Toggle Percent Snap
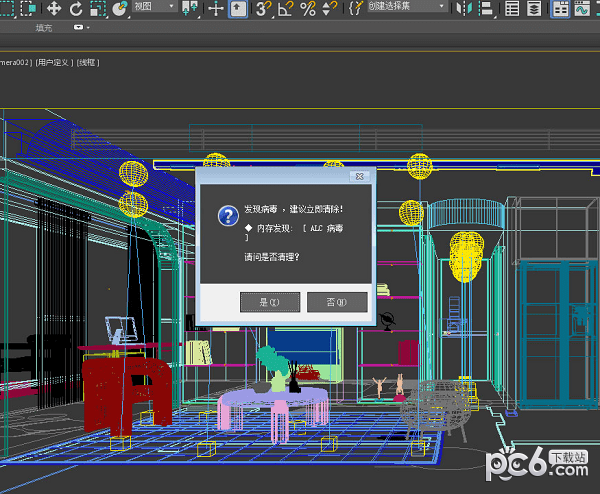 308,9
